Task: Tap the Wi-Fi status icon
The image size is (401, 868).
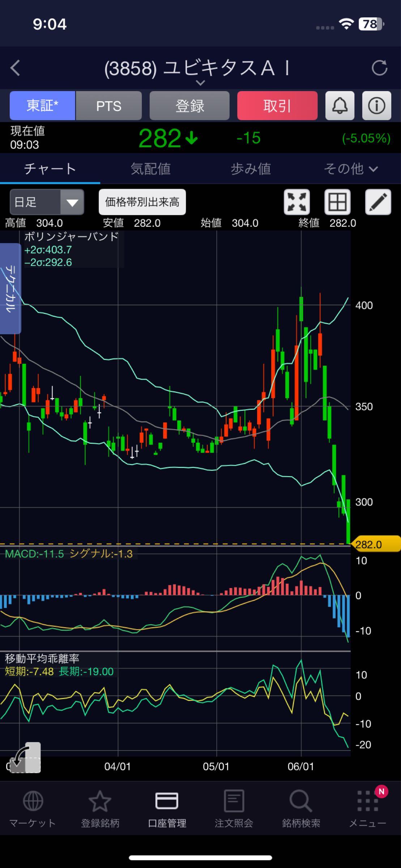Action: (346, 24)
